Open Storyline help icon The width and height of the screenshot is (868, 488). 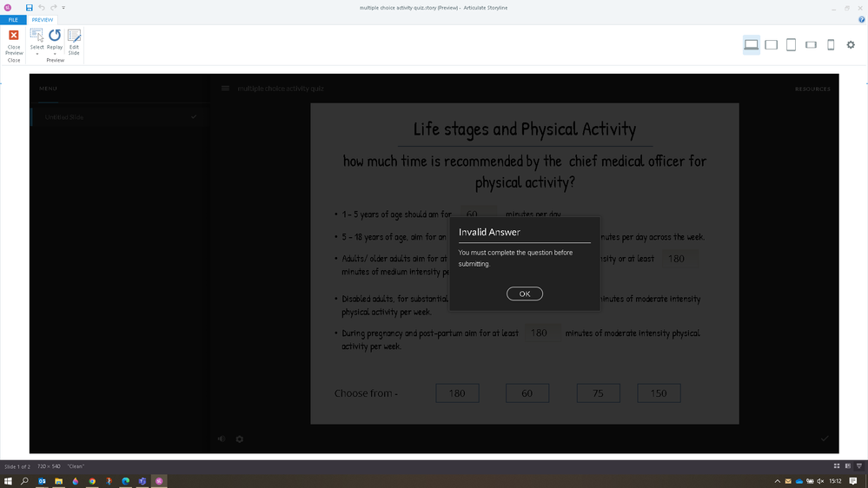(x=861, y=19)
